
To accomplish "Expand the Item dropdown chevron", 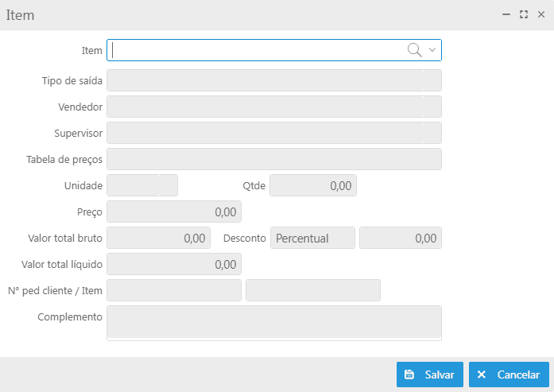I will (x=432, y=50).
